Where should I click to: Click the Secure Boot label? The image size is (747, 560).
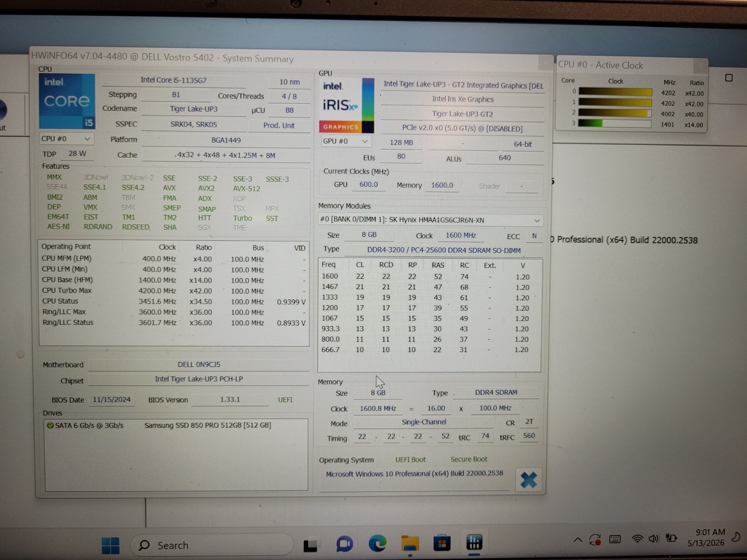click(x=469, y=459)
